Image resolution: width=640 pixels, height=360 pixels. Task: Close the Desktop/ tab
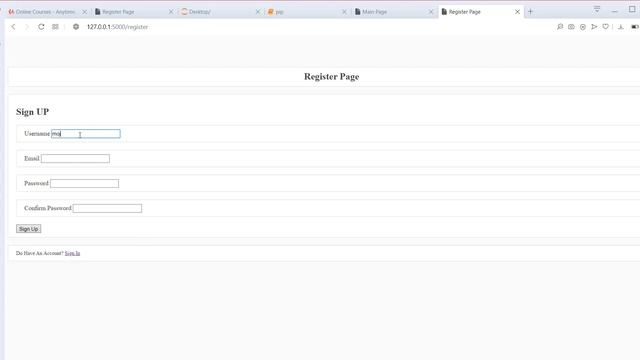click(x=258, y=12)
